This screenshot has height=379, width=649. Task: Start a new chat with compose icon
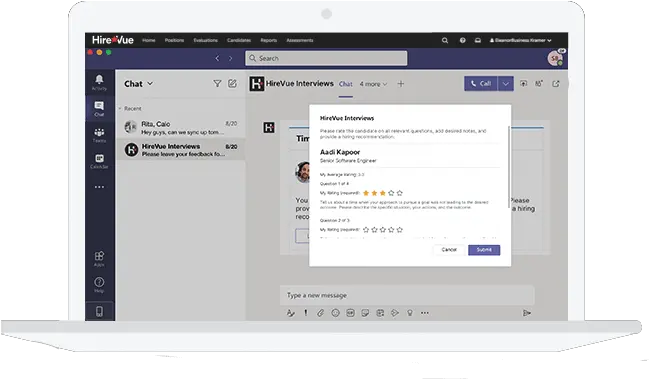point(232,84)
